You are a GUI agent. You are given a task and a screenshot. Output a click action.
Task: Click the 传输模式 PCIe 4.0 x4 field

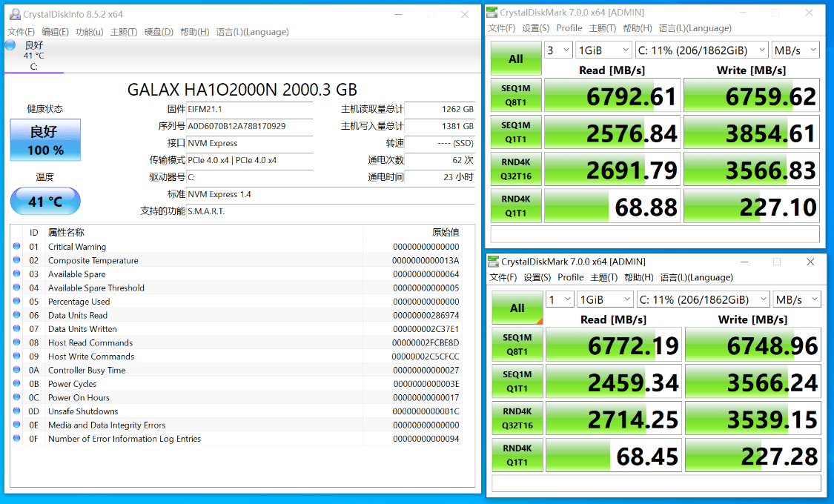click(249, 160)
